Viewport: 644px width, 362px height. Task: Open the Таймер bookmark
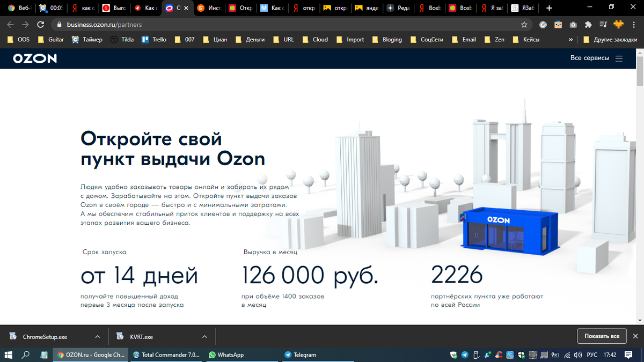(87, 40)
